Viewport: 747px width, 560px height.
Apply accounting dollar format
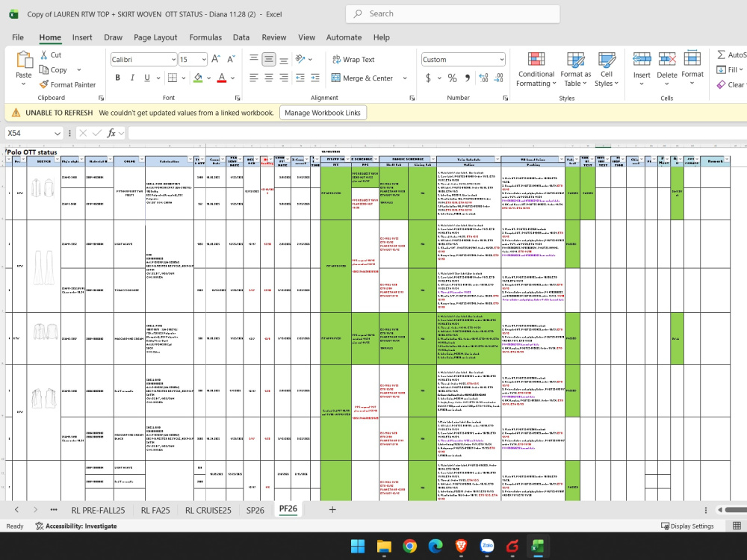[428, 78]
